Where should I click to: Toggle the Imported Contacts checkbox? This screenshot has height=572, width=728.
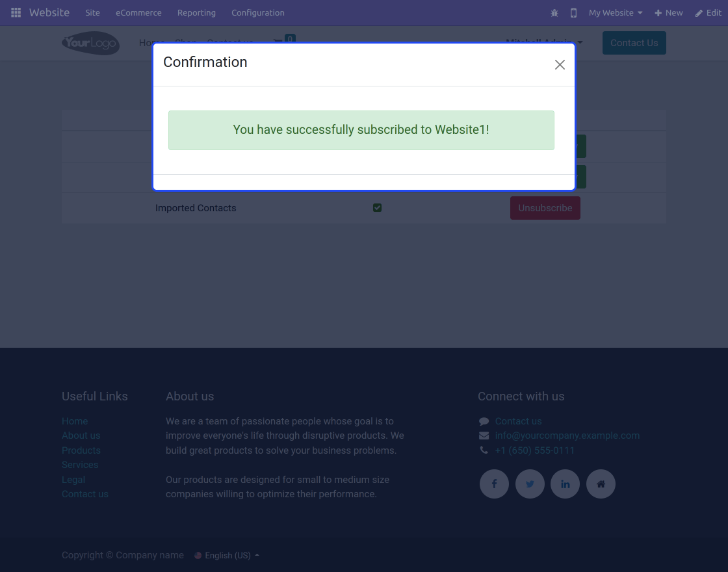click(377, 208)
